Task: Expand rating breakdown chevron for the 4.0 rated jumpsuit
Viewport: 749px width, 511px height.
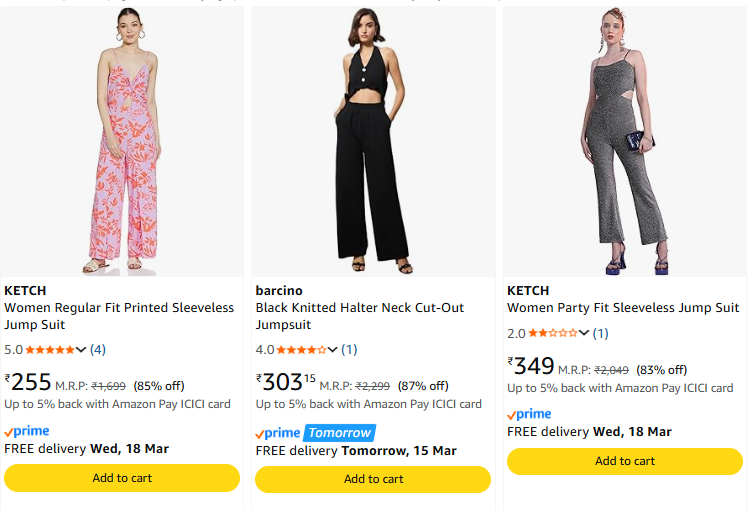Action: pyautogui.click(x=333, y=350)
